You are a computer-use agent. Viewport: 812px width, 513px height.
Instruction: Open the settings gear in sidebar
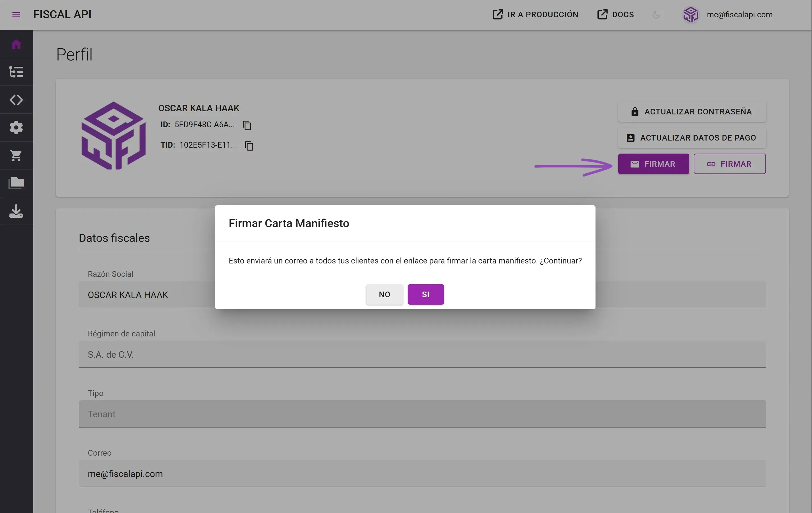16,128
